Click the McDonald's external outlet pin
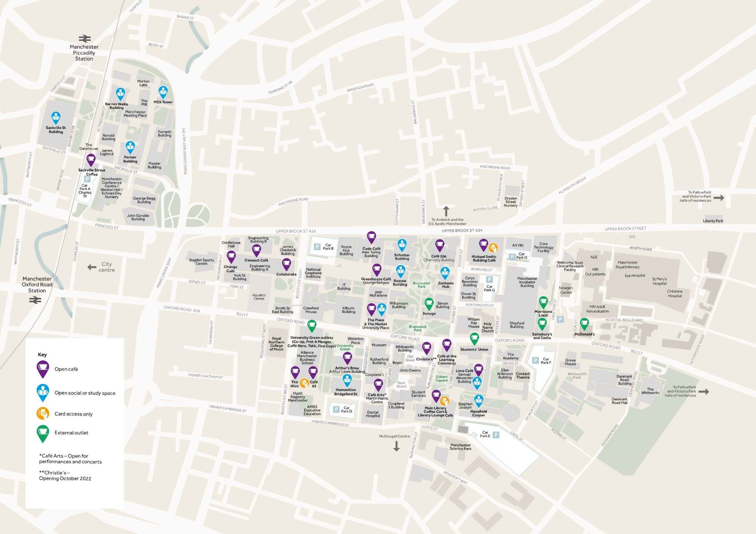The image size is (756, 534). [584, 324]
